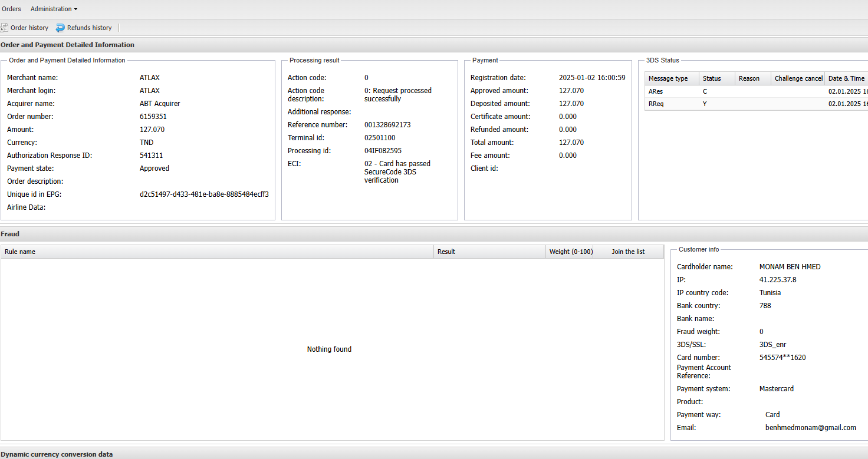Click the Weight (0-100) column header

point(570,252)
